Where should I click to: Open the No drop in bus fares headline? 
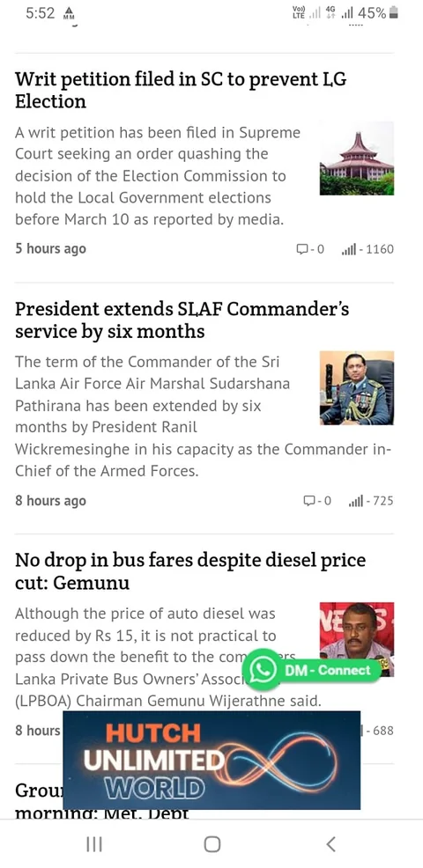(190, 571)
